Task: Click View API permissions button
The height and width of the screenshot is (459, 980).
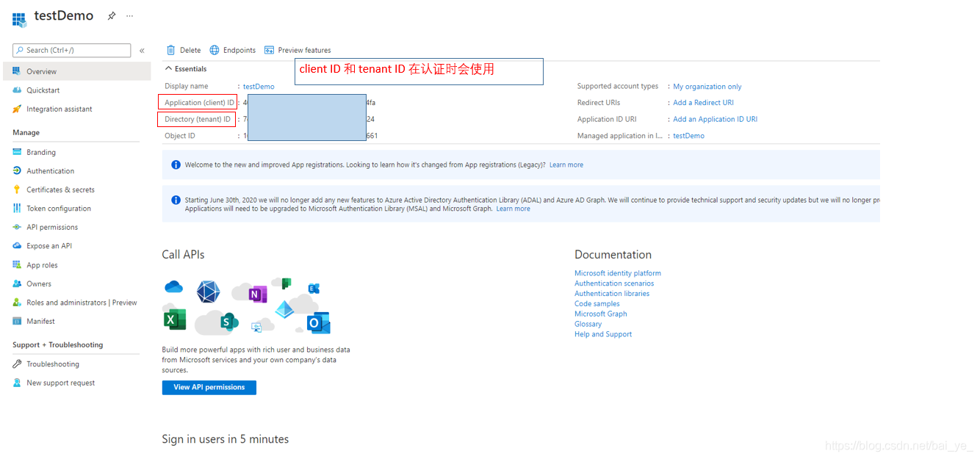Action: [209, 388]
